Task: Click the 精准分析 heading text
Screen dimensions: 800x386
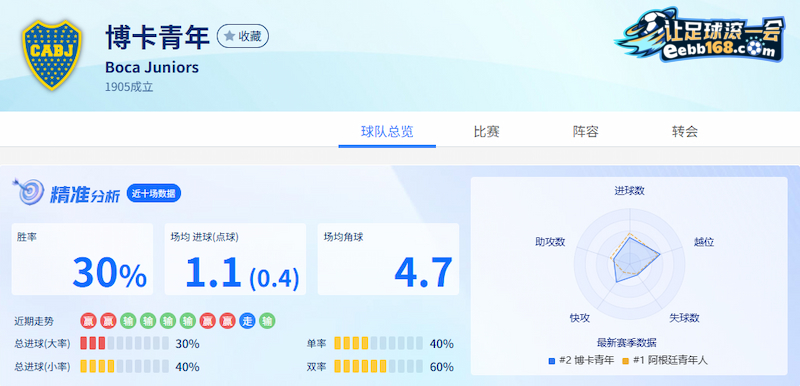Action: 85,195
